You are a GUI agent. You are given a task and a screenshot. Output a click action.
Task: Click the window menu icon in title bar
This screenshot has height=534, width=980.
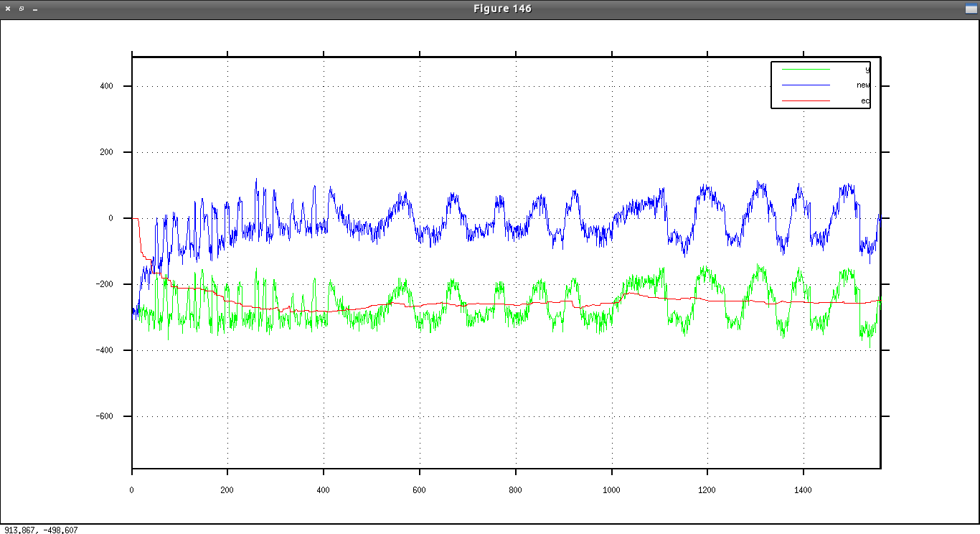971,9
